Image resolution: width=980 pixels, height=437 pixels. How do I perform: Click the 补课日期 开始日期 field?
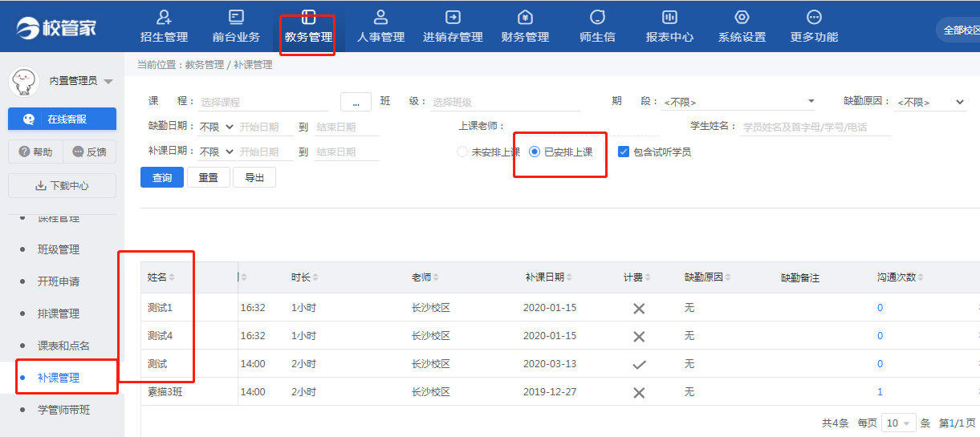coord(266,152)
